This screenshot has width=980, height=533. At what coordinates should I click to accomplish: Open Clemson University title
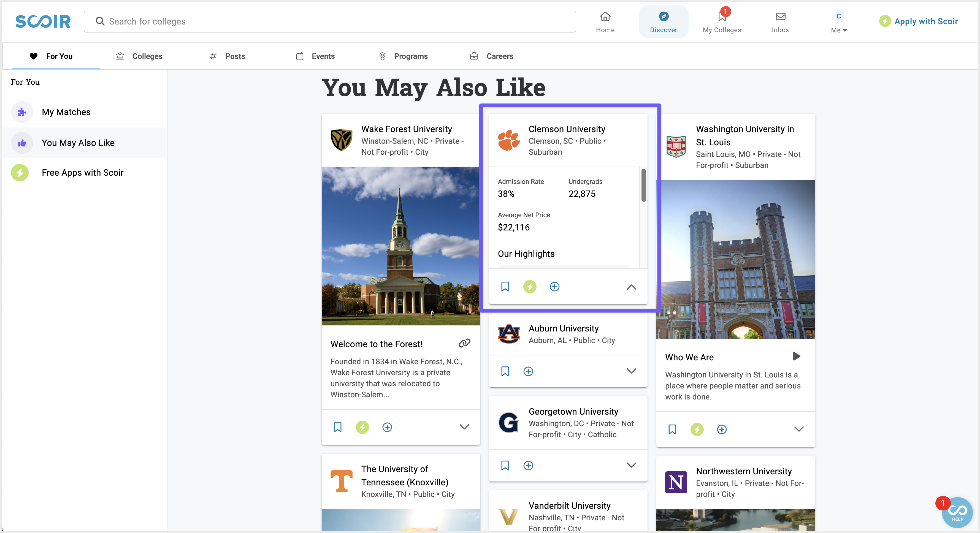[567, 129]
